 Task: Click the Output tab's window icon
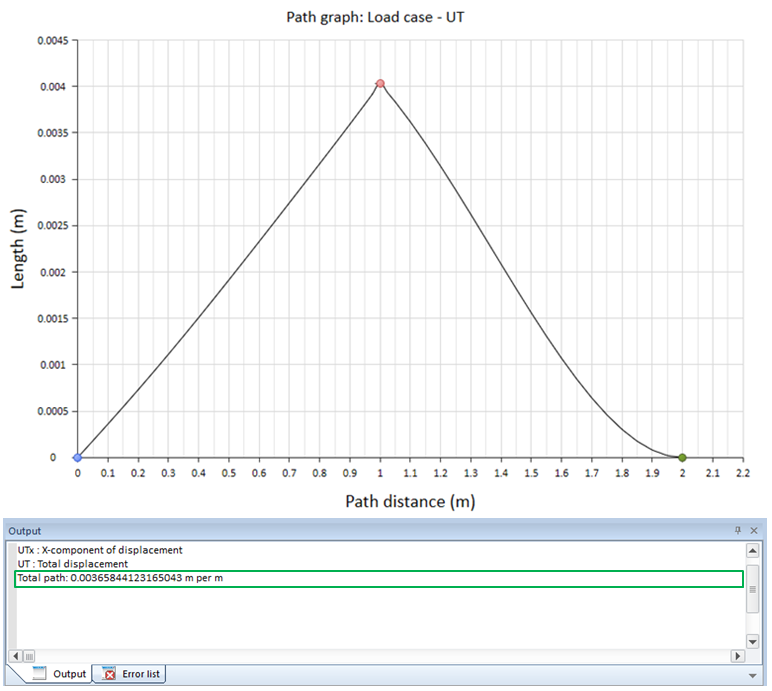click(39, 674)
